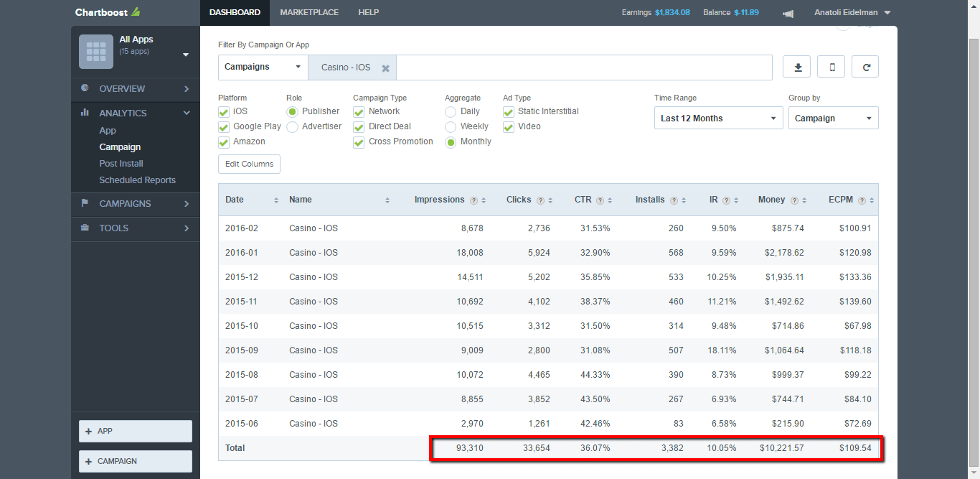
Task: Open Scheduled Reports in sidebar
Action: point(137,180)
